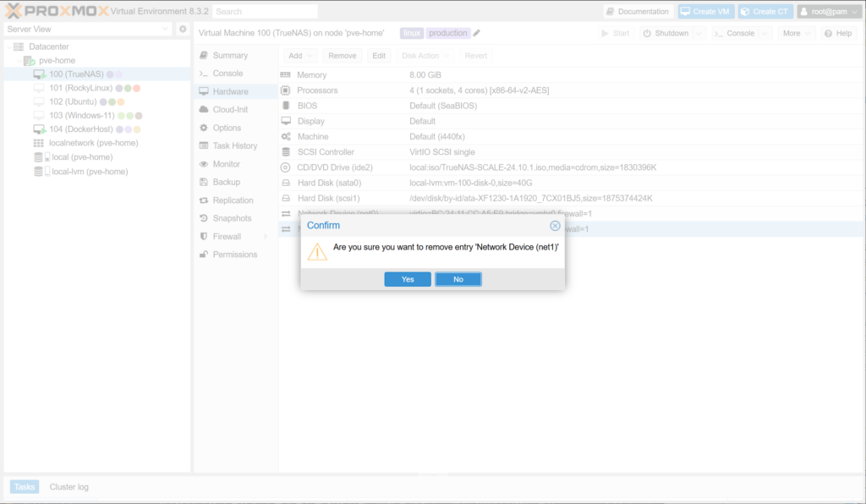
Task: Click the Create VM button
Action: click(705, 12)
